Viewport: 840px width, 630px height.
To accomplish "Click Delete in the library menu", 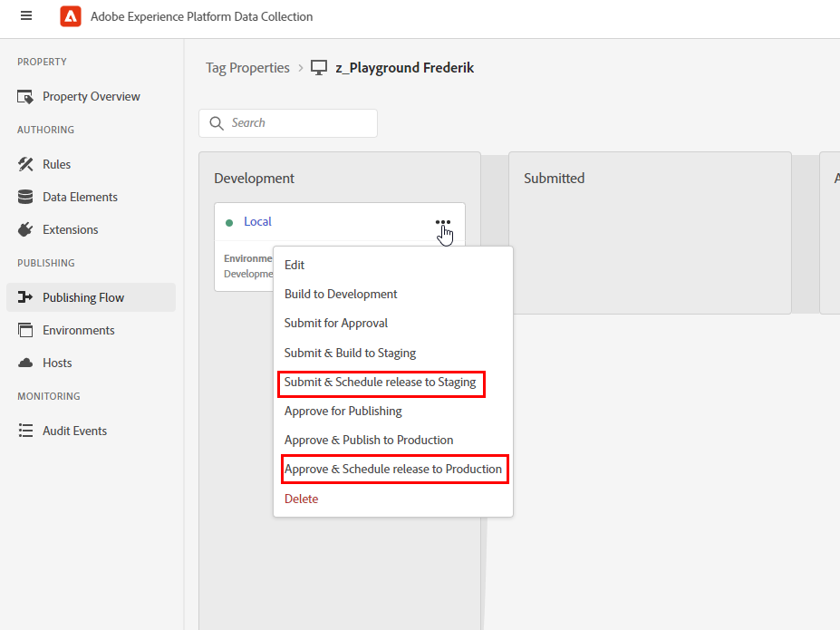I will coord(301,499).
